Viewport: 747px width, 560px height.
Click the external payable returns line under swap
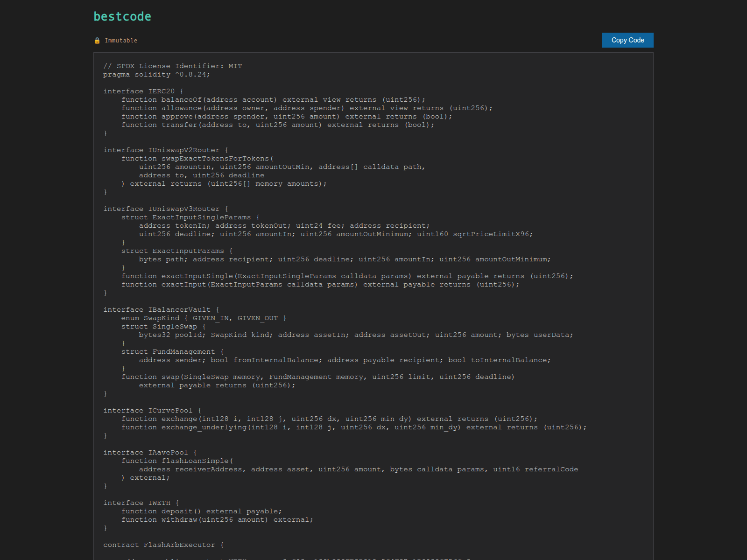pyautogui.click(x=217, y=385)
